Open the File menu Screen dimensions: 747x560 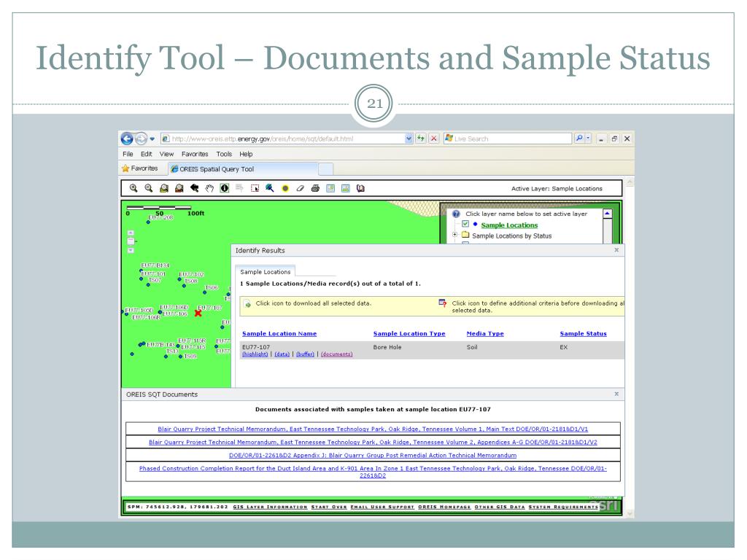pyautogui.click(x=128, y=154)
